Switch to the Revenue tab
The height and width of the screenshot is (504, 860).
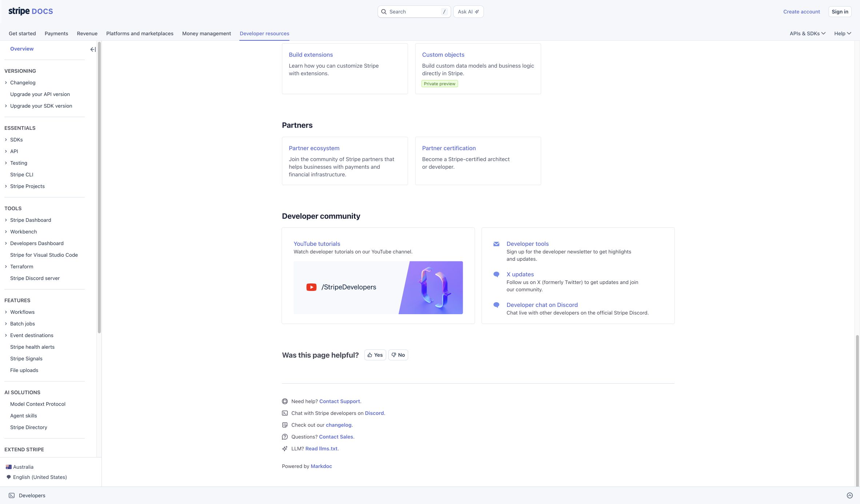[87, 33]
